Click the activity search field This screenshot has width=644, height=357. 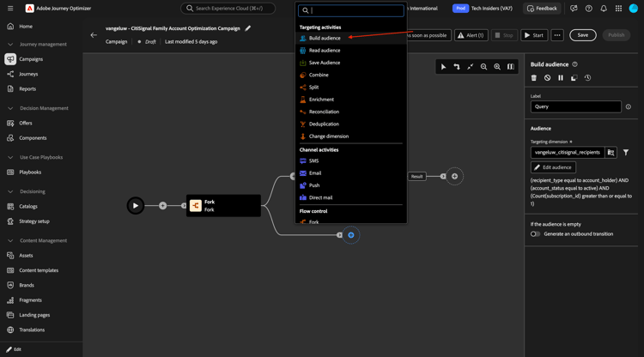click(x=350, y=10)
